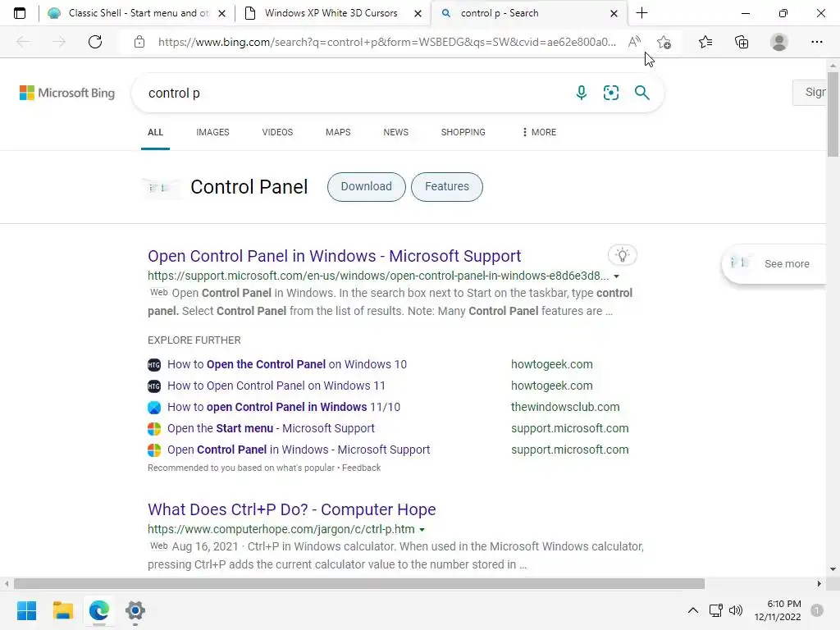Close the Windows XP White 3D Cursors tab
This screenshot has width=840, height=630.
click(x=418, y=13)
